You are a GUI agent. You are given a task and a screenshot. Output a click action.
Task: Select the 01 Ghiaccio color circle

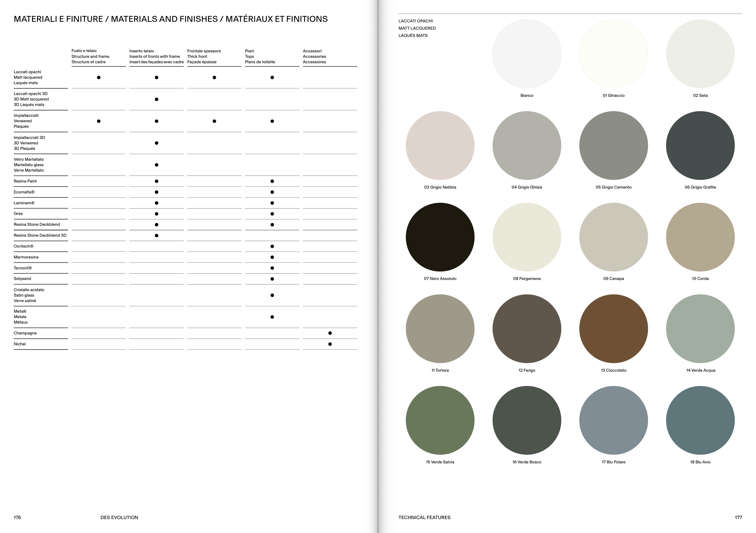pyautogui.click(x=614, y=54)
